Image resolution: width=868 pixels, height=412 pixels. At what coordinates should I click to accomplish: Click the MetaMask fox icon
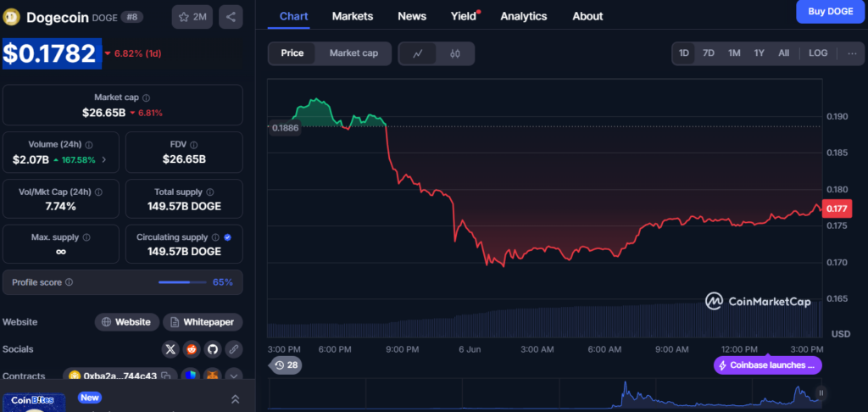(x=213, y=376)
